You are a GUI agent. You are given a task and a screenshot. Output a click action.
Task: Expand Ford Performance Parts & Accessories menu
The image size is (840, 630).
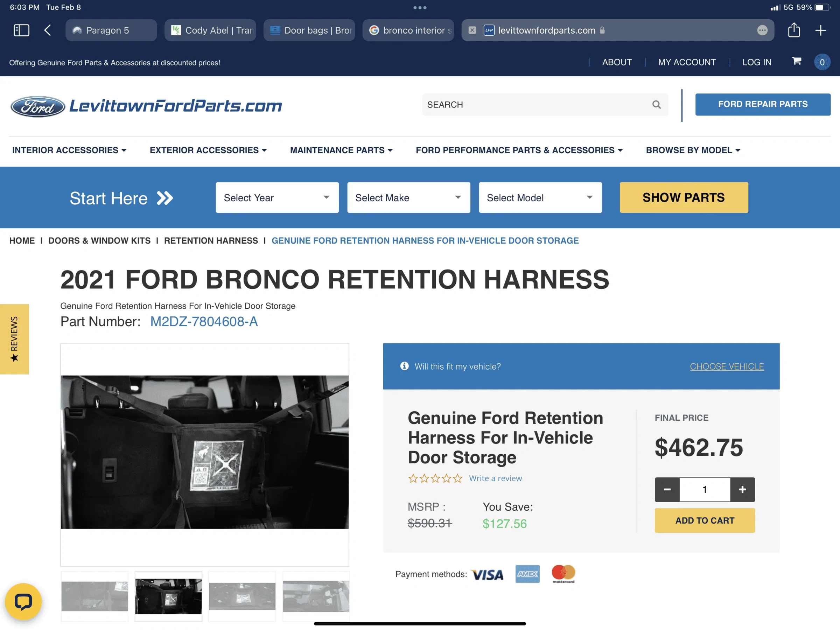[x=519, y=150]
